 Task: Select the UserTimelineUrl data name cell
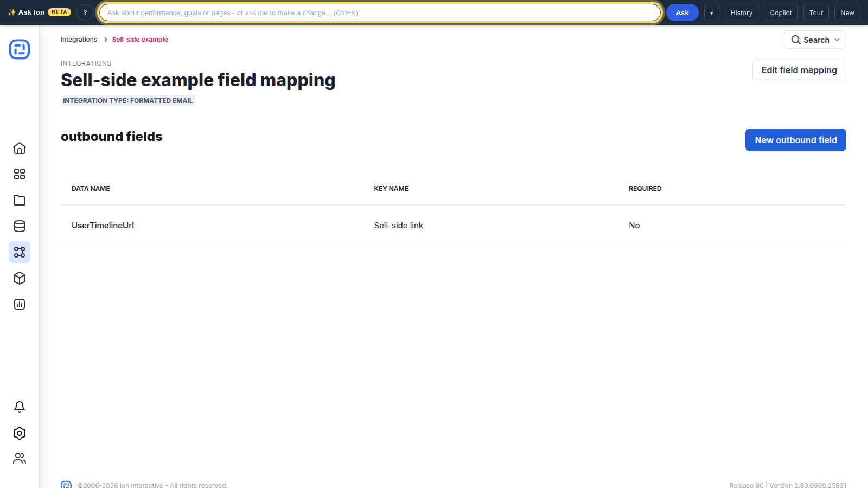(x=103, y=226)
